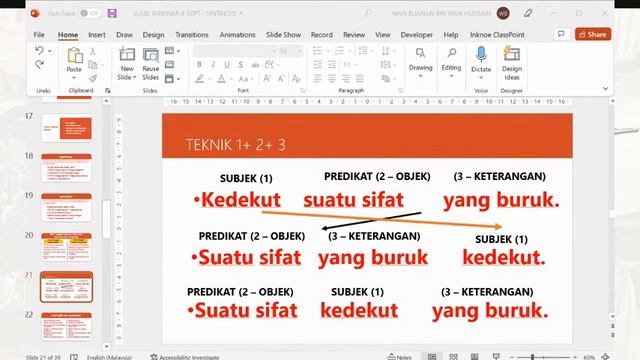640x360 pixels.
Task: Click the English (Malaysia) language indicator
Action: (x=109, y=357)
